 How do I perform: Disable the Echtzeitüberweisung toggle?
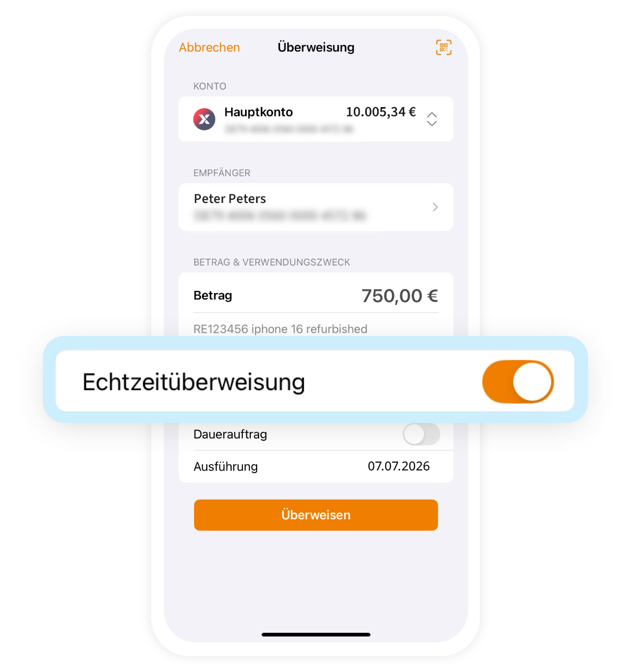tap(518, 382)
